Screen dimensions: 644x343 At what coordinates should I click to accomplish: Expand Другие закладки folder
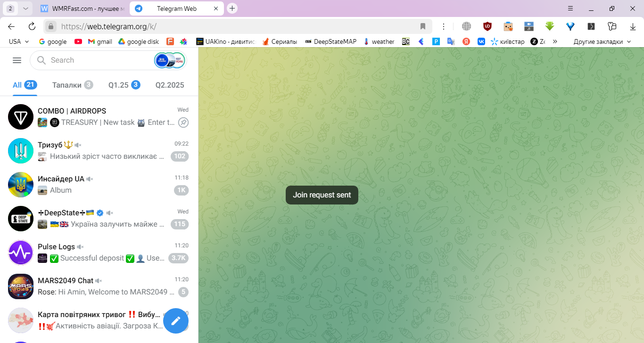coord(602,41)
